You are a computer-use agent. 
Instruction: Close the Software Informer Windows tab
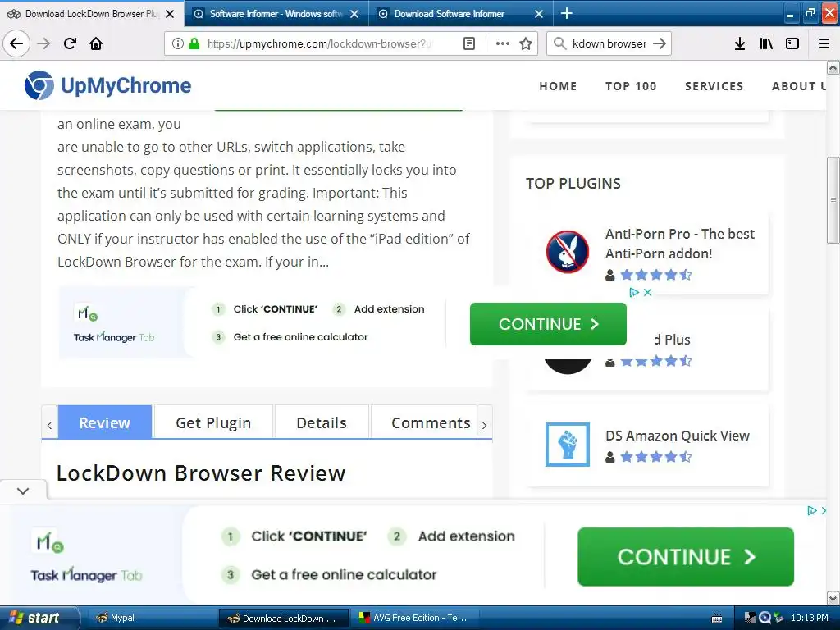(354, 14)
